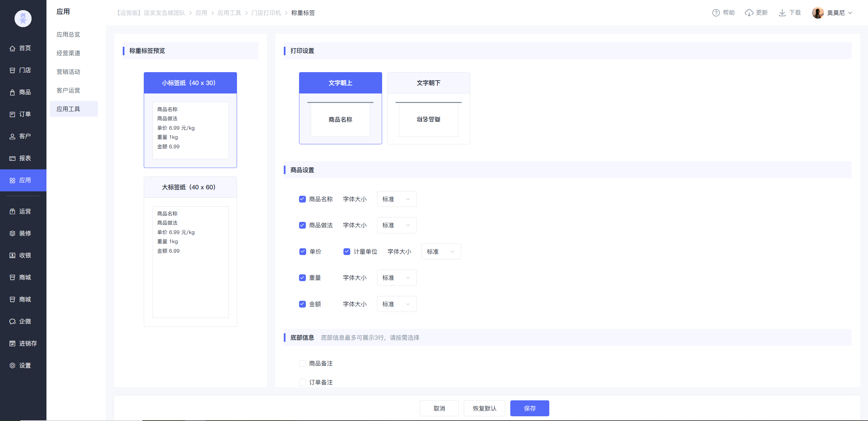868x421 pixels.
Task: Click the 更新 cloud update icon
Action: coord(749,13)
